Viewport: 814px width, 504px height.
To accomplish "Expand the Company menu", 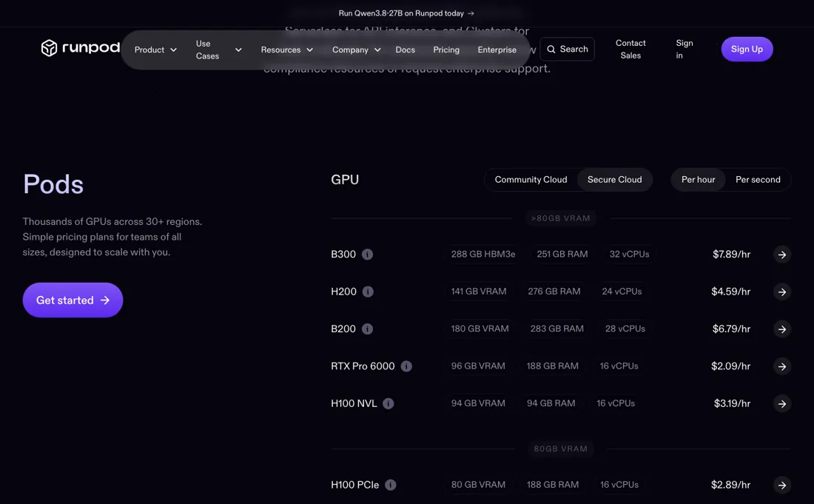I will click(356, 50).
